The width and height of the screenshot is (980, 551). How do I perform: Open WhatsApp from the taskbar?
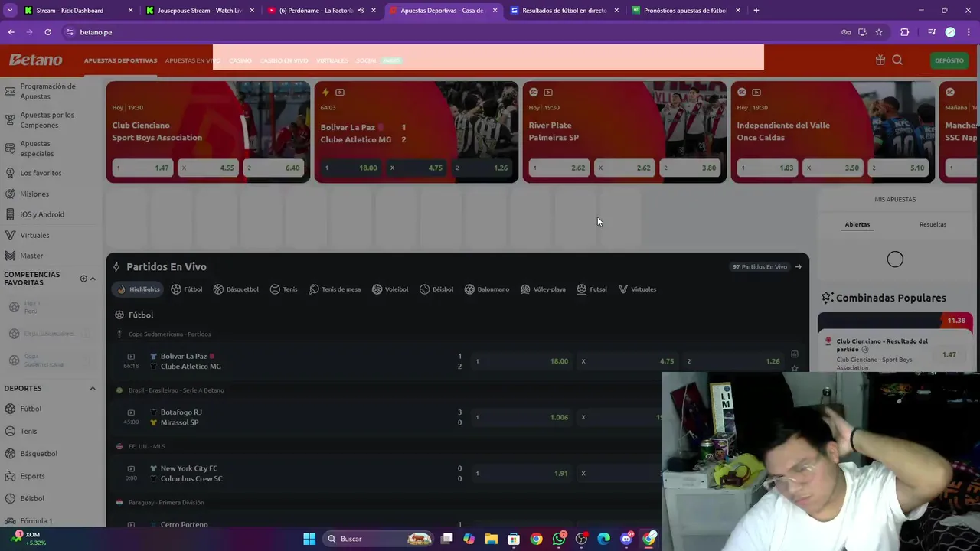click(559, 539)
